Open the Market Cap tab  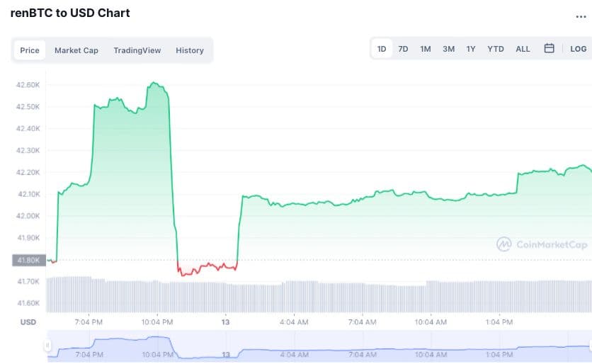click(76, 50)
